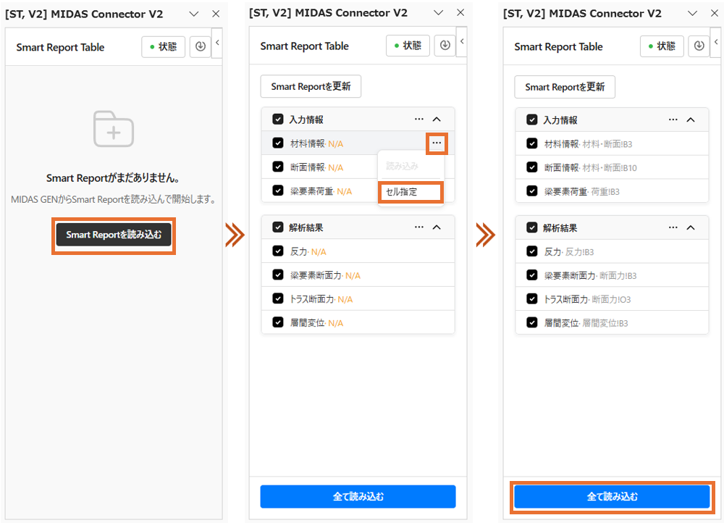This screenshot has height=523, width=724.
Task: Click 層間変位!B3 cell reference text
Action: [x=605, y=323]
